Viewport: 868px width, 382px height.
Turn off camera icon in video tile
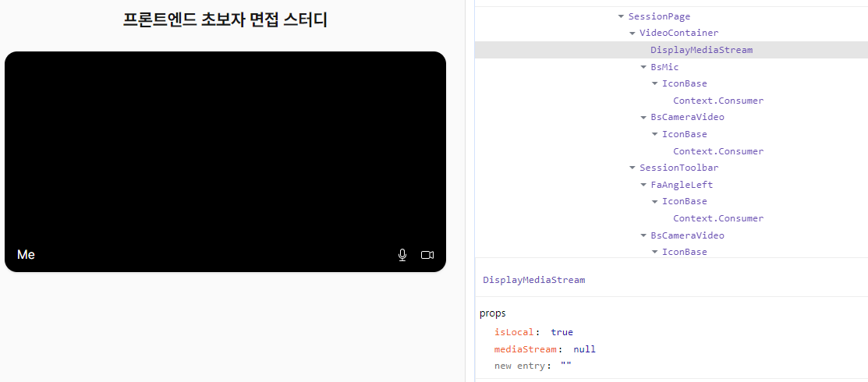(427, 255)
